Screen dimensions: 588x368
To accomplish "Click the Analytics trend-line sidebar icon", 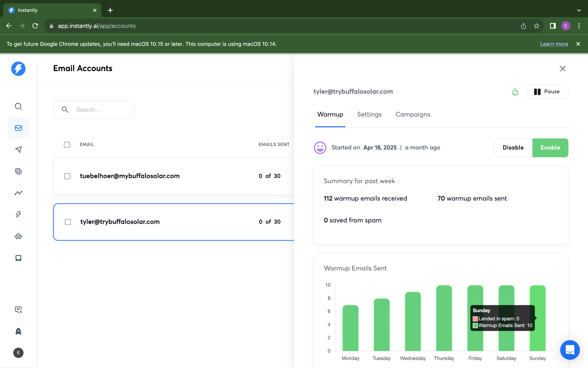I will (x=18, y=193).
